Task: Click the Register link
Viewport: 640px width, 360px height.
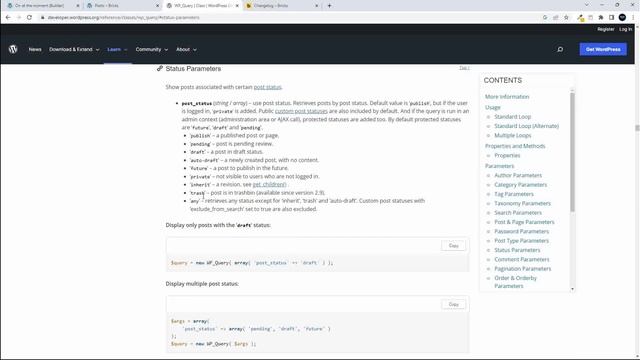Action: [x=605, y=29]
